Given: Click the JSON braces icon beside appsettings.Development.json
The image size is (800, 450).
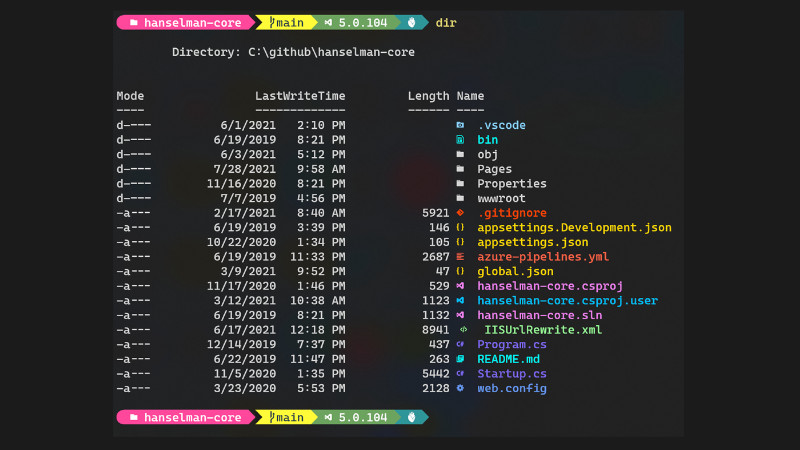Looking at the screenshot, I should [x=460, y=228].
